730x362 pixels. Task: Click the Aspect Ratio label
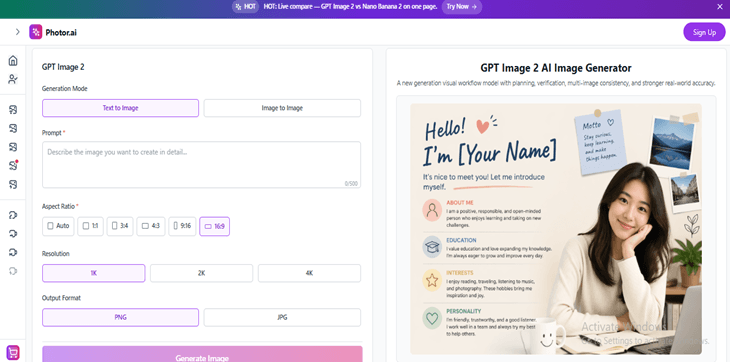pyautogui.click(x=59, y=206)
